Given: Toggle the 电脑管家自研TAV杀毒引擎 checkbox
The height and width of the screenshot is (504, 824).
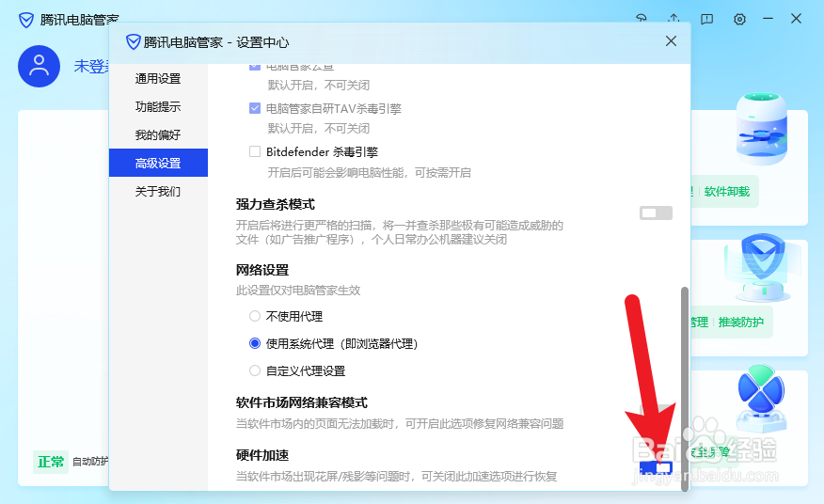Looking at the screenshot, I should tap(255, 108).
